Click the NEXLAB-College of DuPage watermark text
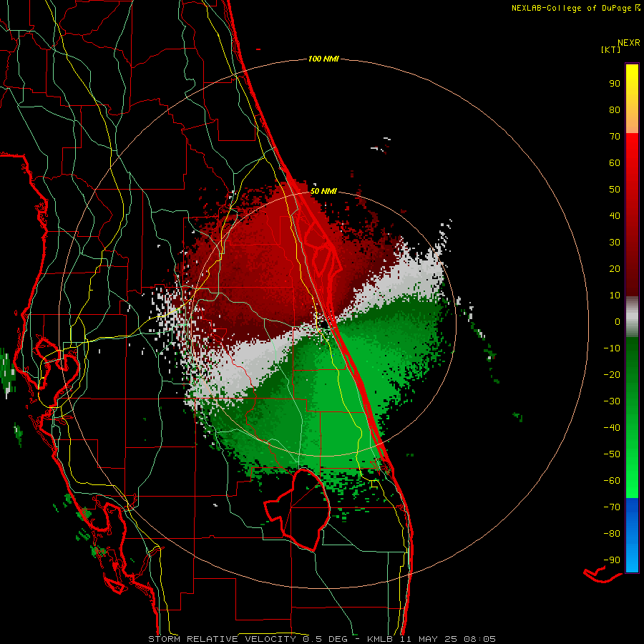 click(x=575, y=8)
